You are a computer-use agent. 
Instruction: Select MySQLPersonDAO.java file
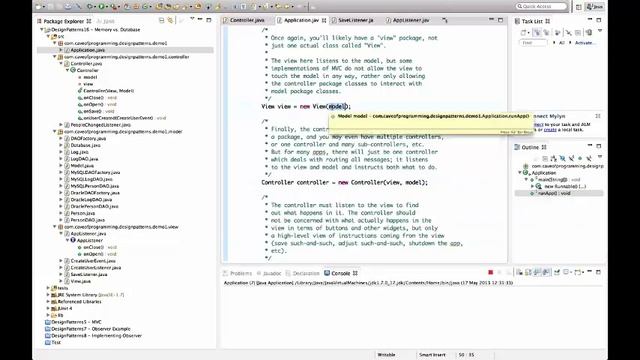[95, 186]
